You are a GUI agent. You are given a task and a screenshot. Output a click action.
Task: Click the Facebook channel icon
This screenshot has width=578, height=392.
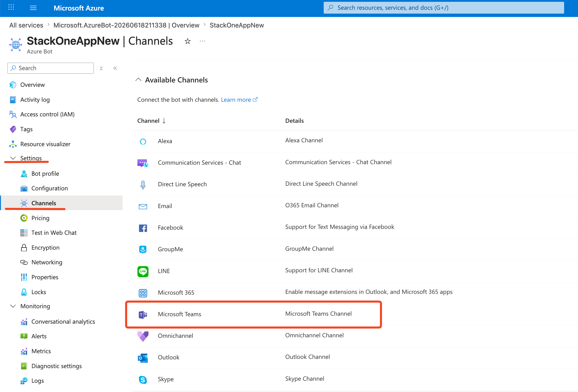(143, 228)
